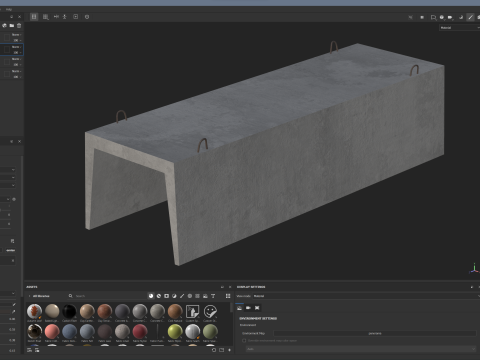The height and width of the screenshot is (360, 480).
Task: Click the second icon at Assets panel bottom left
Action: click(37, 350)
